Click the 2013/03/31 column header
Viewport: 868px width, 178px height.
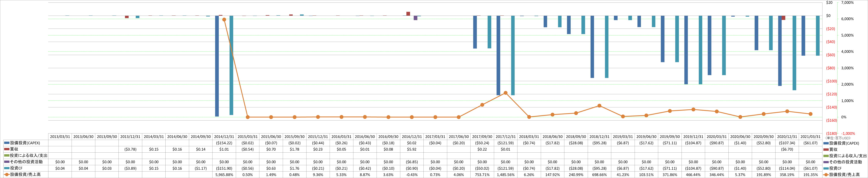60,137
